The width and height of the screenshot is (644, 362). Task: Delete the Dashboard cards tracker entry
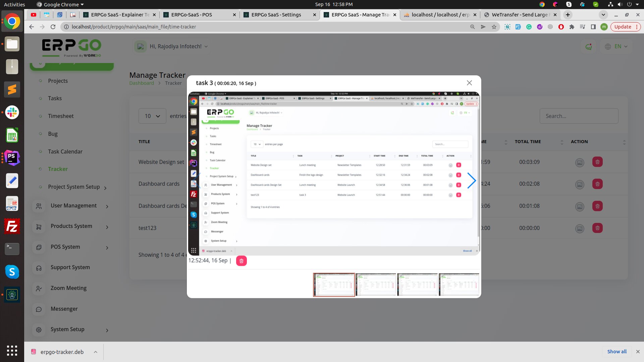pos(597,184)
